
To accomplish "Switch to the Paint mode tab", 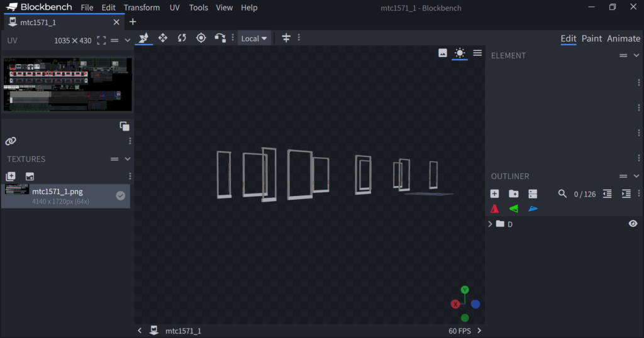I will point(591,38).
